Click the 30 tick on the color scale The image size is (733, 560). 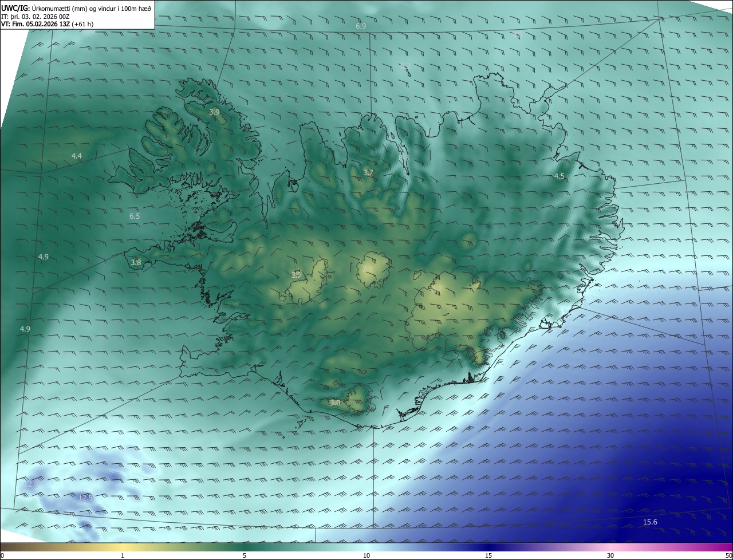click(610, 555)
